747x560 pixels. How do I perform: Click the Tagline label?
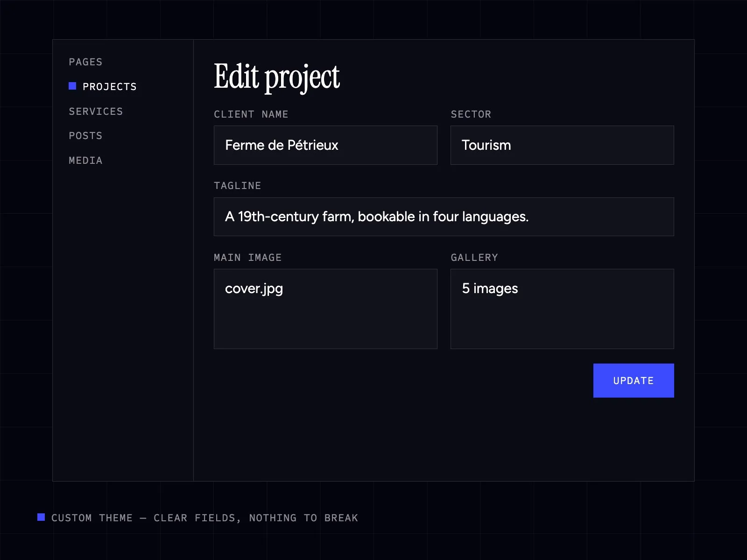(238, 186)
